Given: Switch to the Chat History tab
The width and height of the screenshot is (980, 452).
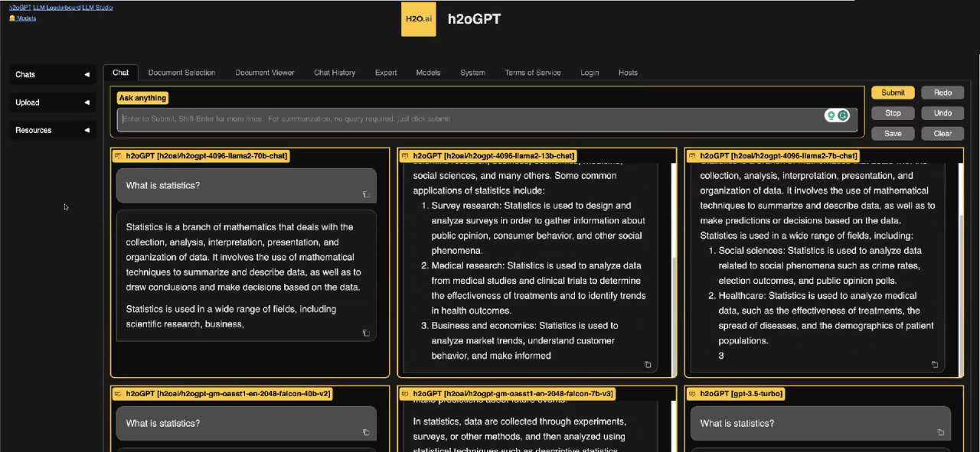Looking at the screenshot, I should (335, 73).
